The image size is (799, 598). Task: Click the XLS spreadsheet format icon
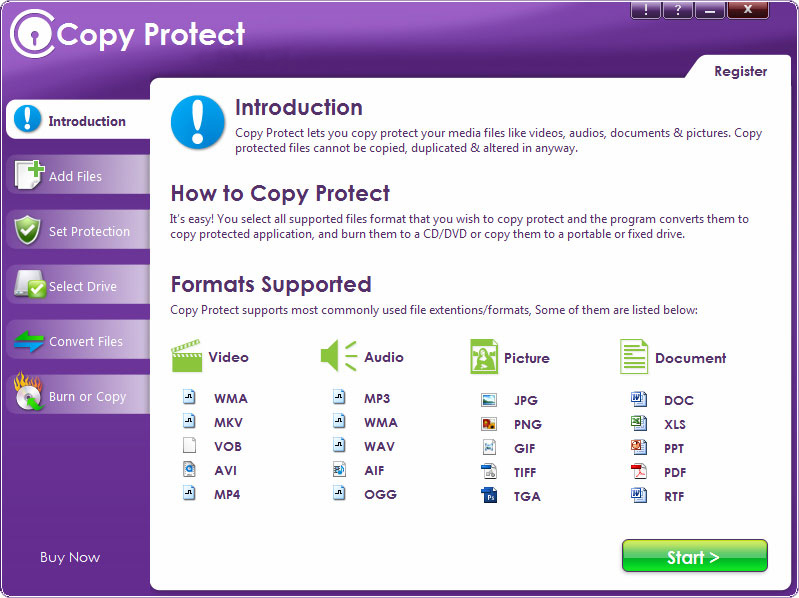click(638, 423)
